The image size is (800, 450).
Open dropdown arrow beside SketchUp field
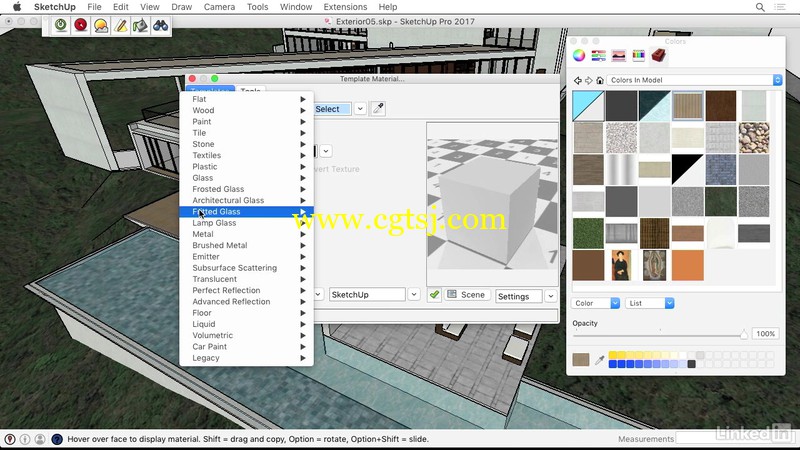(x=414, y=294)
